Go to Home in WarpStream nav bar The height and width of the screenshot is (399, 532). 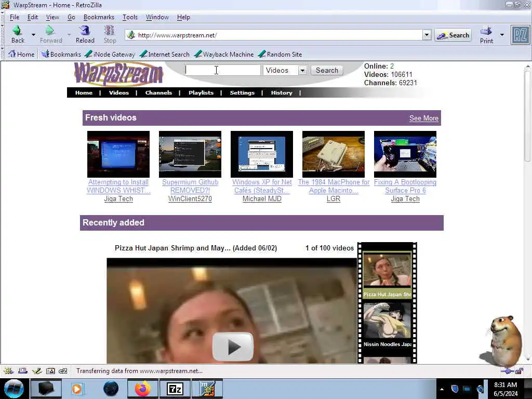coord(84,92)
